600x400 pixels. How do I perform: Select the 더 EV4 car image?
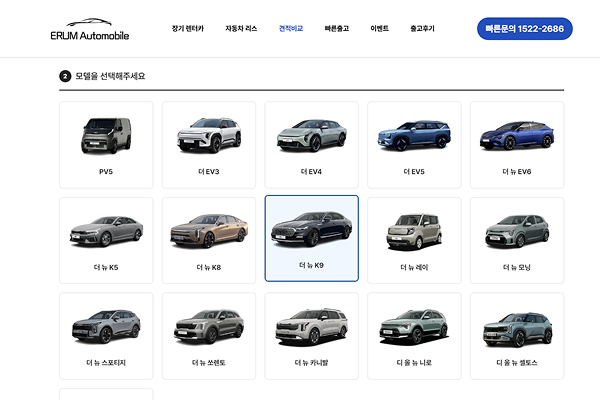point(311,136)
